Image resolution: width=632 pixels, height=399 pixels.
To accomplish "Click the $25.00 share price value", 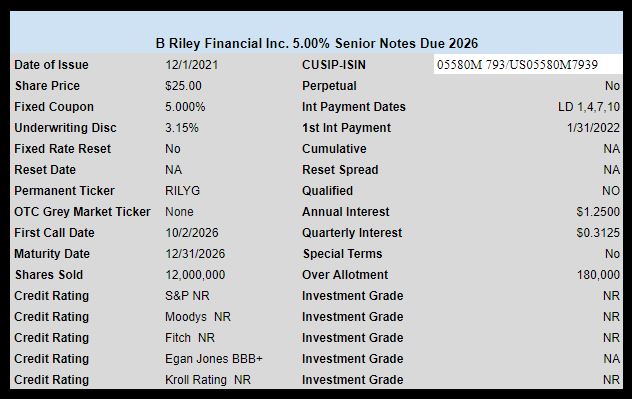I will tap(183, 86).
